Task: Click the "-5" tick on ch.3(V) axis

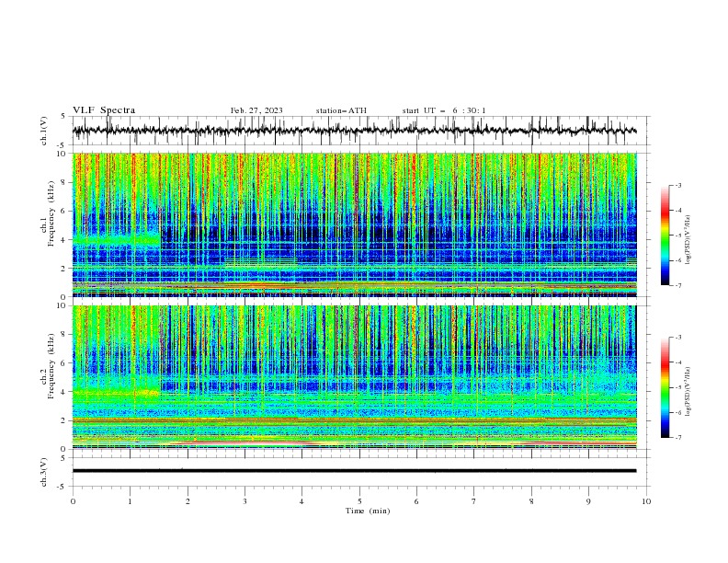Action: point(62,487)
